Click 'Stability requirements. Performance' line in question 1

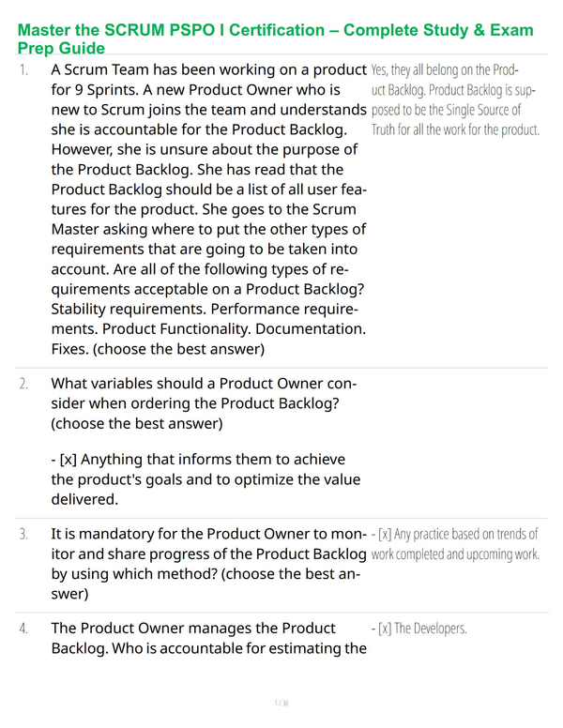tap(205, 310)
